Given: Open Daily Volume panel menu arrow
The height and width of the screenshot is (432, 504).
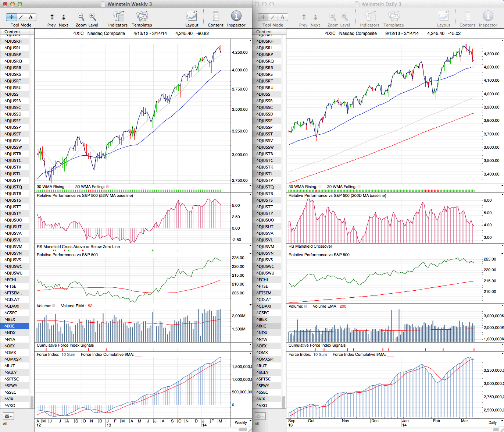Looking at the screenshot, I should click(502, 305).
